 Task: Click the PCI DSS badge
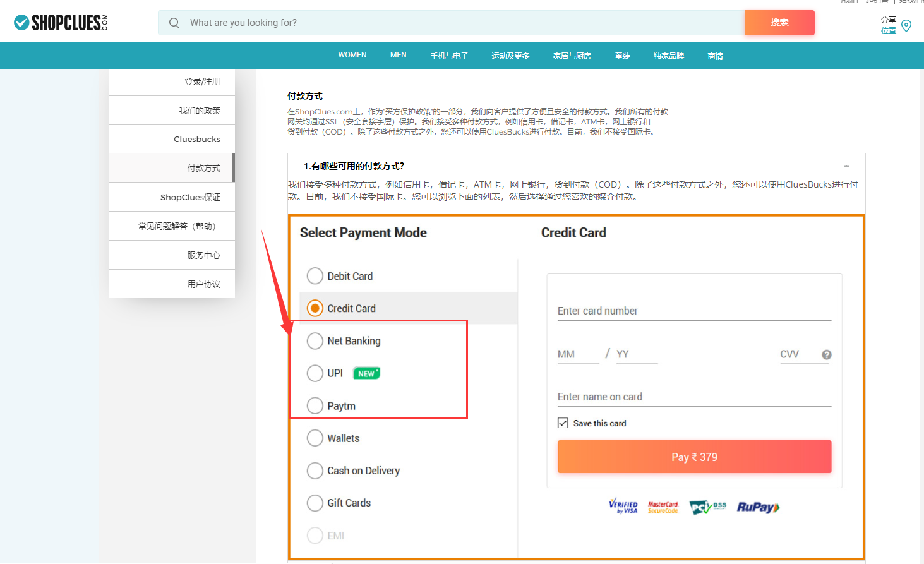point(707,507)
